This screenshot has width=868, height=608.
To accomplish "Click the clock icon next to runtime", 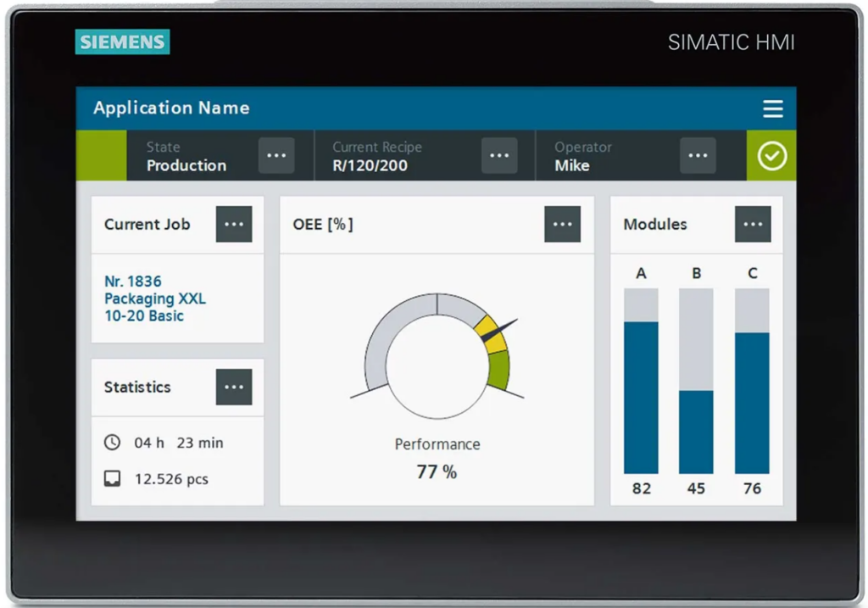I will point(111,442).
